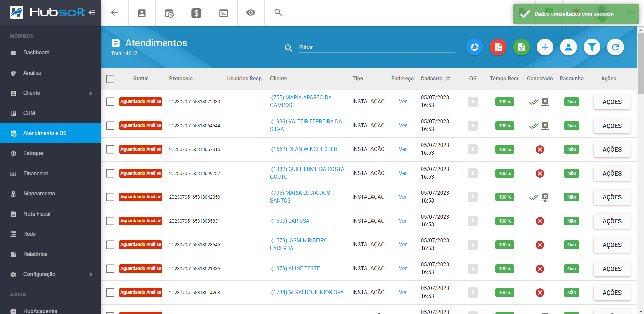
Task: Select the GUILHERME DA COSTA COUTO checkbox
Action: [110, 173]
